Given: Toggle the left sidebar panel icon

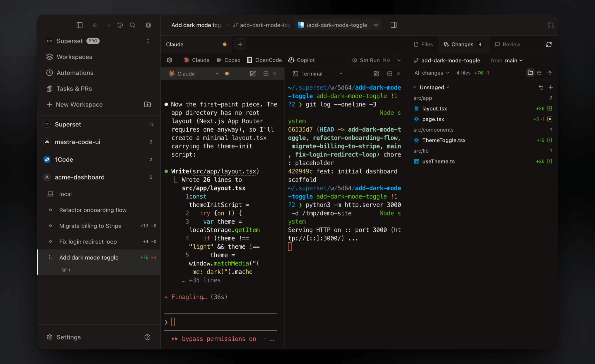Looking at the screenshot, I should coord(79,25).
